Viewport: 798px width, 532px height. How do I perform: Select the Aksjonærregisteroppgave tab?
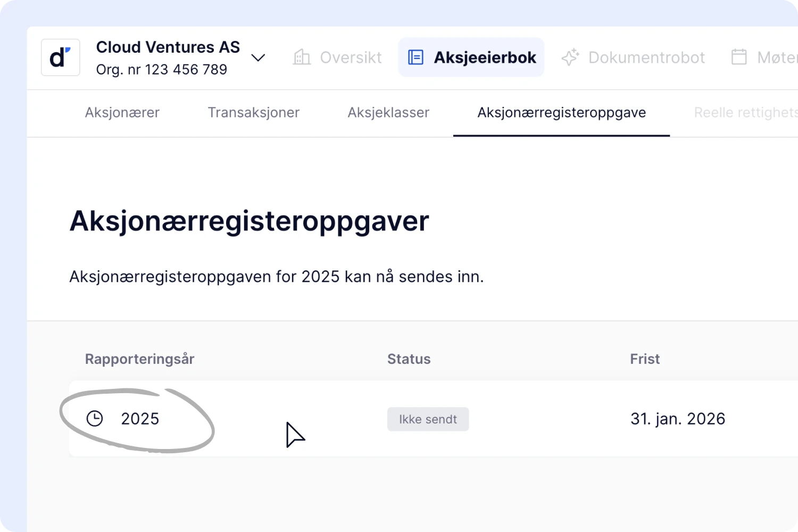[x=561, y=113]
